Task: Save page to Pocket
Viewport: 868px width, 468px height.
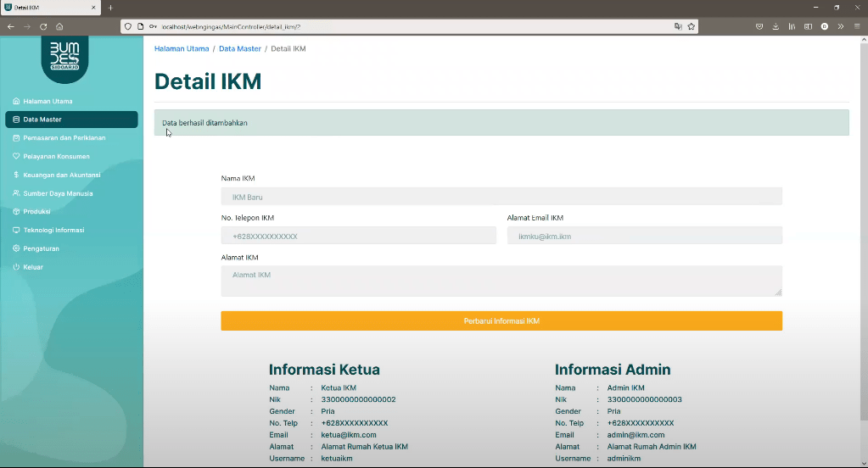Action: (x=759, y=26)
